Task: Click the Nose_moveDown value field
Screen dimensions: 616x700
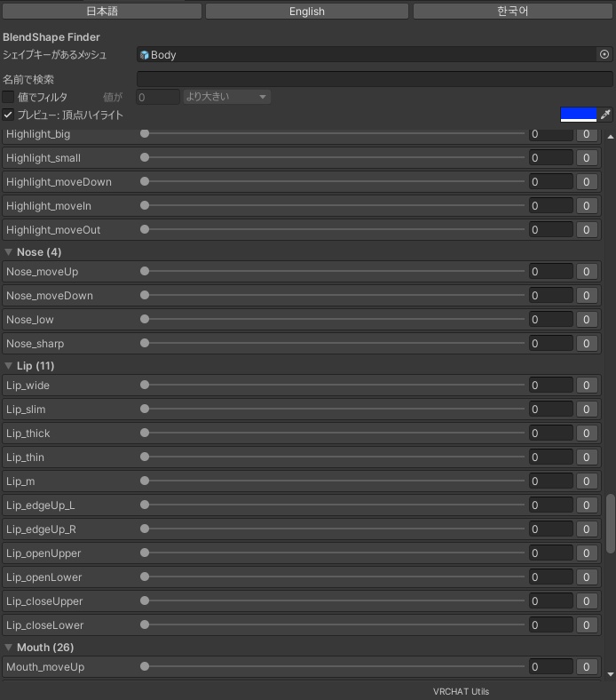Action: 551,296
